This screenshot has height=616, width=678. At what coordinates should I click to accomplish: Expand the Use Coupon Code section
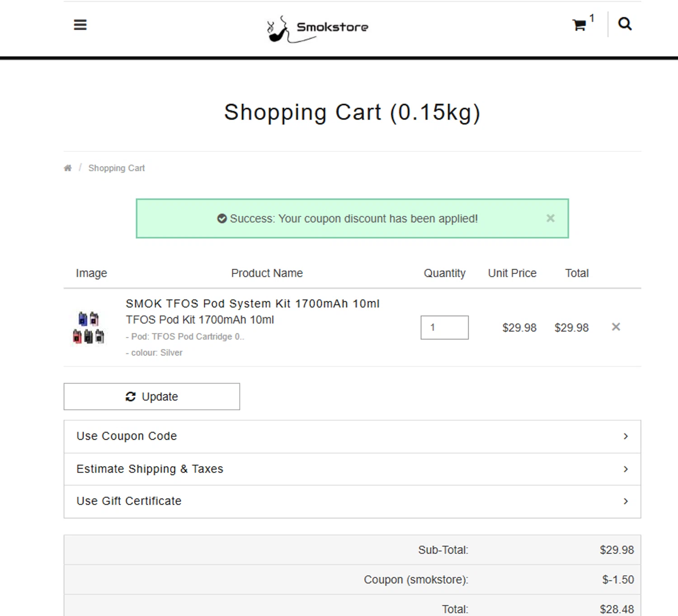(x=352, y=437)
